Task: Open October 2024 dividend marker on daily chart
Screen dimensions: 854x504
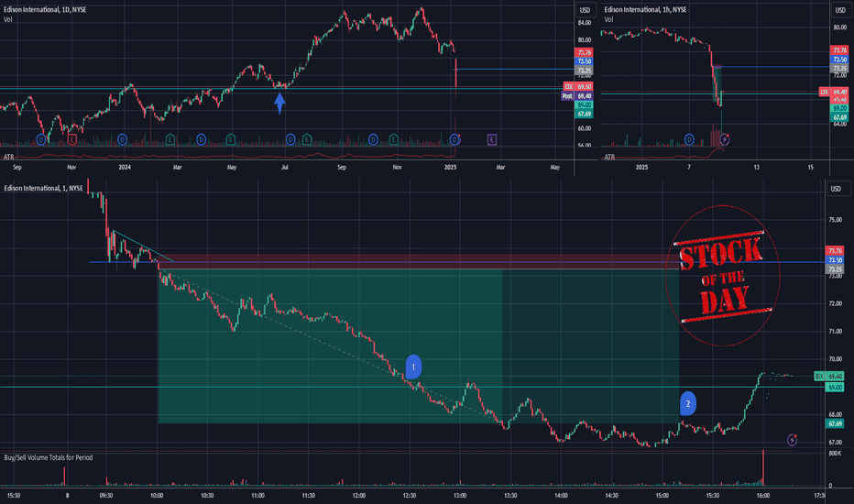Action: [x=373, y=140]
